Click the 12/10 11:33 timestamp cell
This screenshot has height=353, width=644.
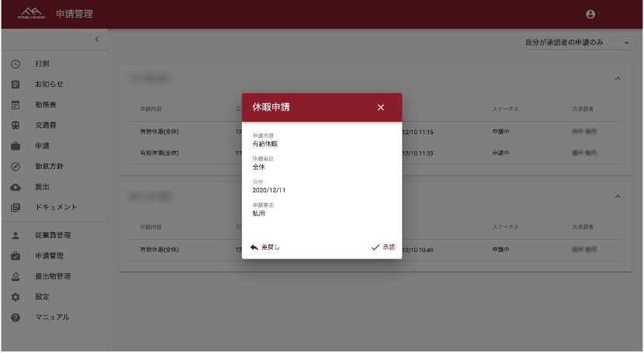coord(417,154)
